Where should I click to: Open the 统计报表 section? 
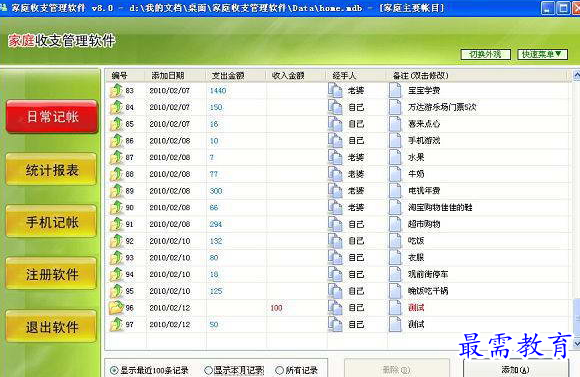point(52,169)
